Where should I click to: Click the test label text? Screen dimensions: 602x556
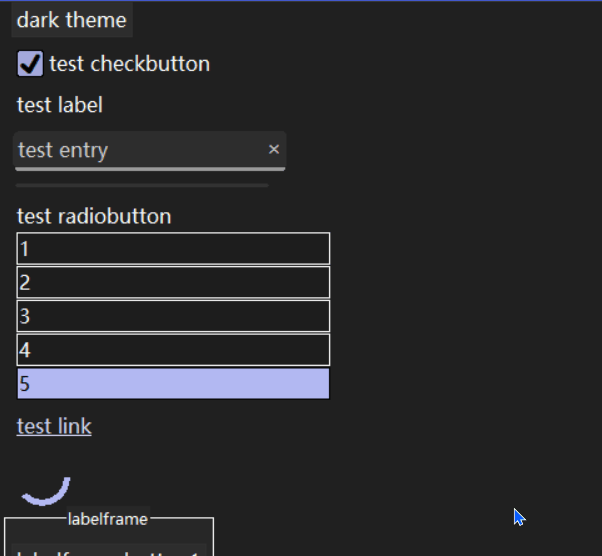(x=60, y=105)
